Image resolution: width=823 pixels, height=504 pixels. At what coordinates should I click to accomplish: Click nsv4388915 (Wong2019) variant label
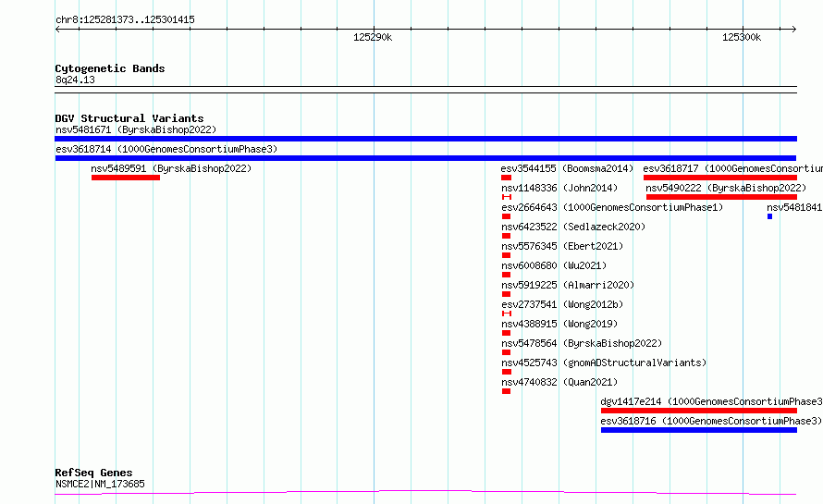559,324
